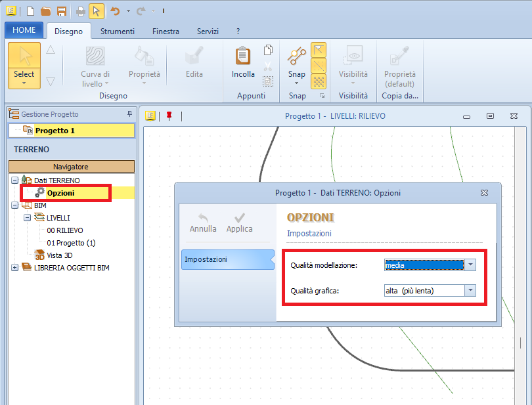Click the Undo arrow icon
Screen dimensions: 532x405
(115, 11)
